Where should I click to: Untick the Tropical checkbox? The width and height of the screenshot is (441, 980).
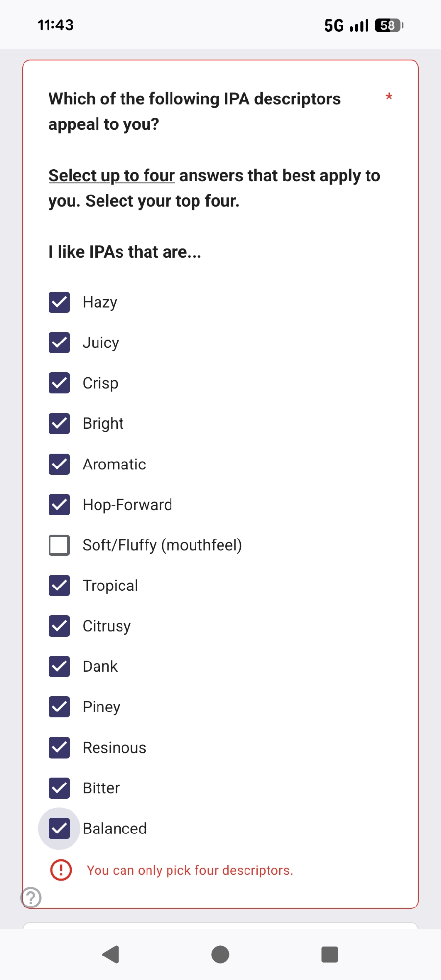tap(59, 586)
